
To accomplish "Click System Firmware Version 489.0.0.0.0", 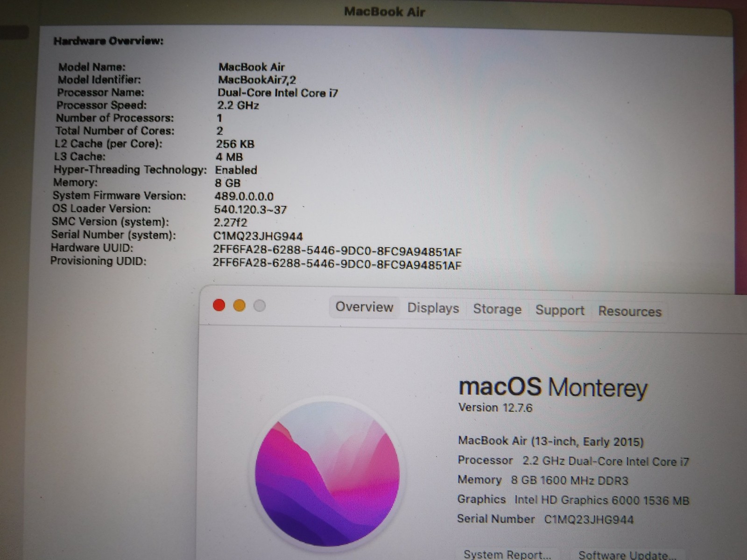I will (x=244, y=196).
